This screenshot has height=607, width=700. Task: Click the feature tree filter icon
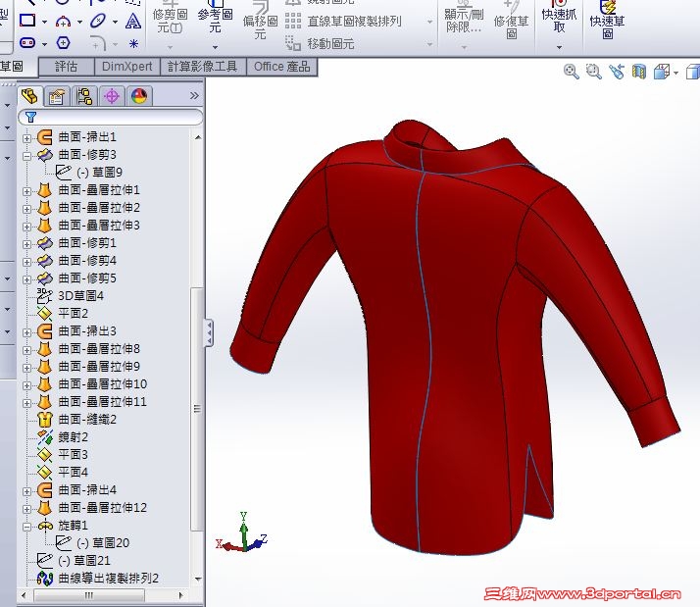30,117
